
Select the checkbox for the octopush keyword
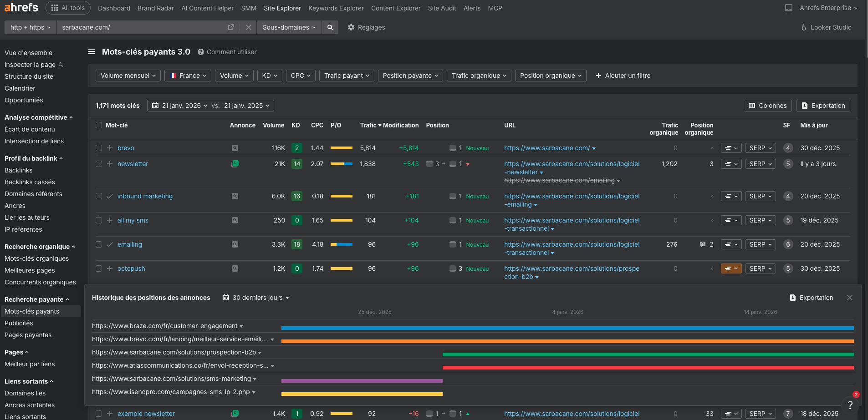pyautogui.click(x=99, y=268)
